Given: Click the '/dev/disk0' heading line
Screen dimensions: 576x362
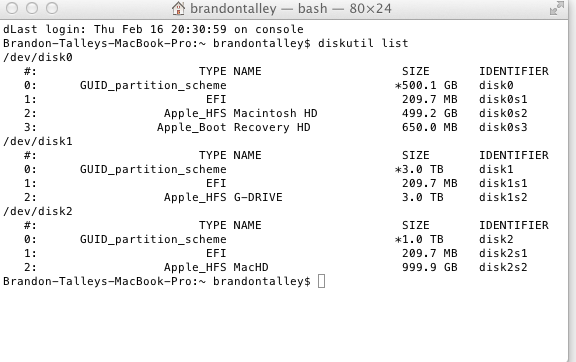Looking at the screenshot, I should tap(38, 57).
